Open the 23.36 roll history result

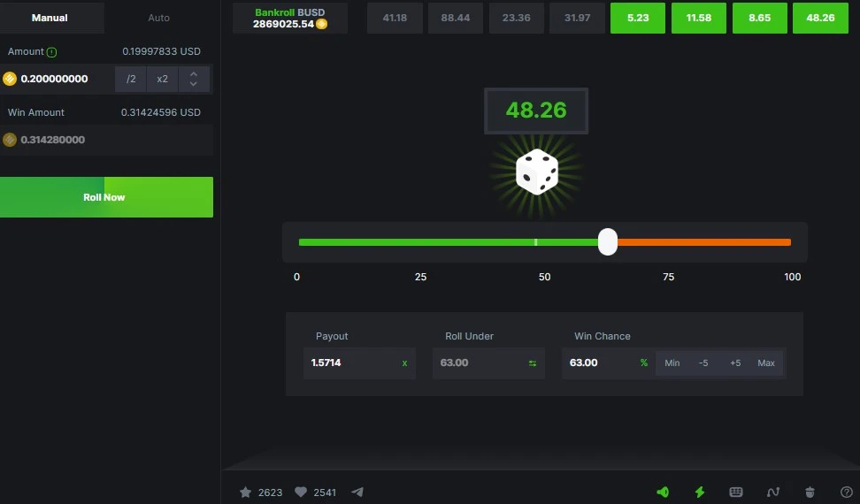click(x=516, y=18)
